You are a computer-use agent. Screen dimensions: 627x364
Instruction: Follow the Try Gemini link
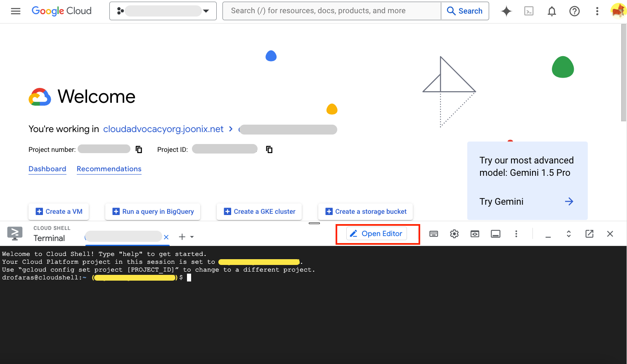coord(502,201)
